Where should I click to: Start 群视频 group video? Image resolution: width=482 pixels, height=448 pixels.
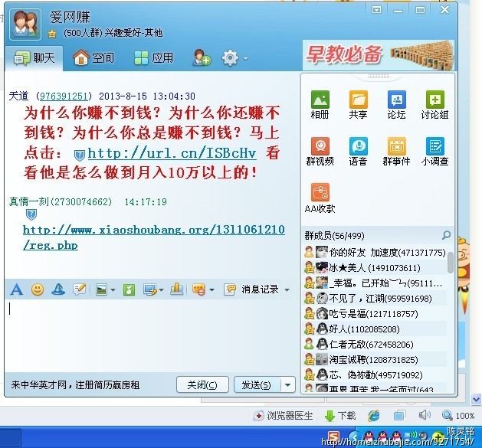(320, 151)
